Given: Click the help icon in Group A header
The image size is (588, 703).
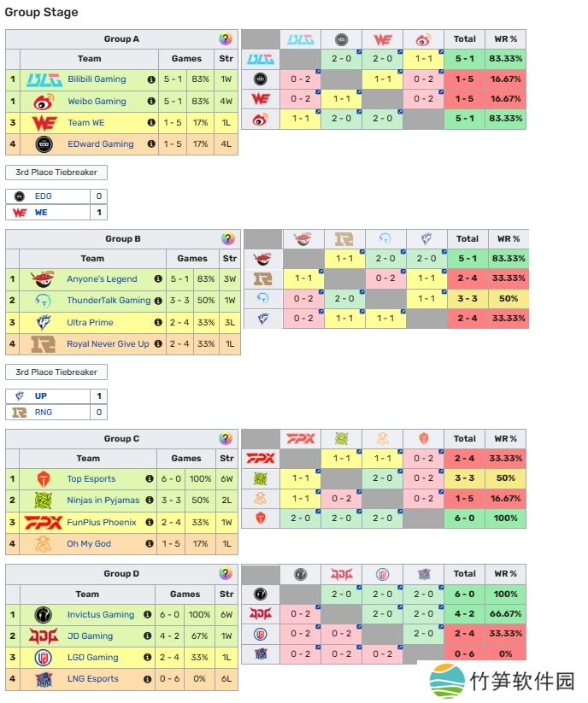Looking at the screenshot, I should point(226,39).
